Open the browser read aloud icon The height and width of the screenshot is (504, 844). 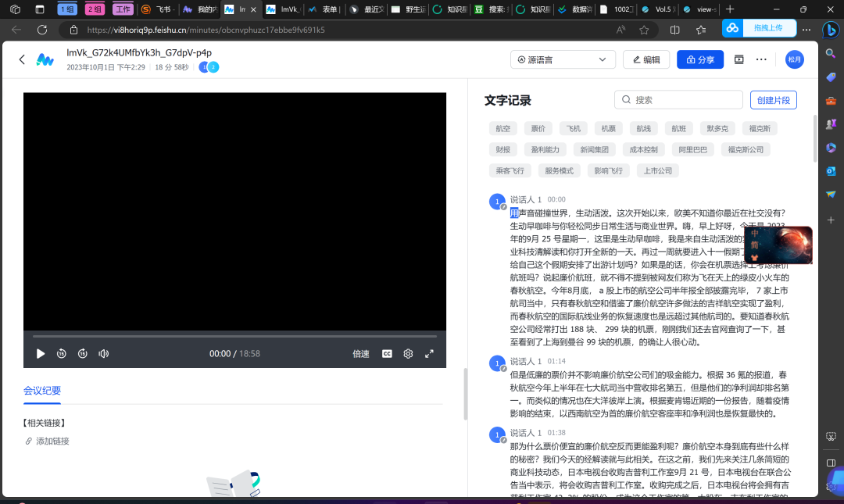pos(620,30)
